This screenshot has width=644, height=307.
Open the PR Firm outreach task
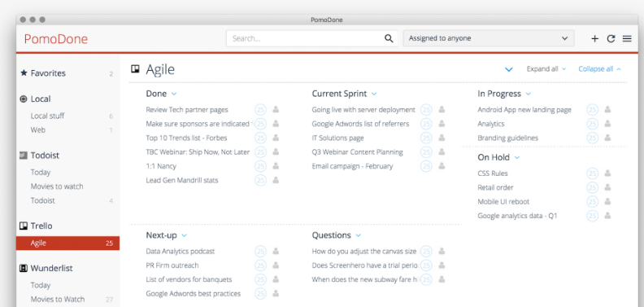coord(172,265)
